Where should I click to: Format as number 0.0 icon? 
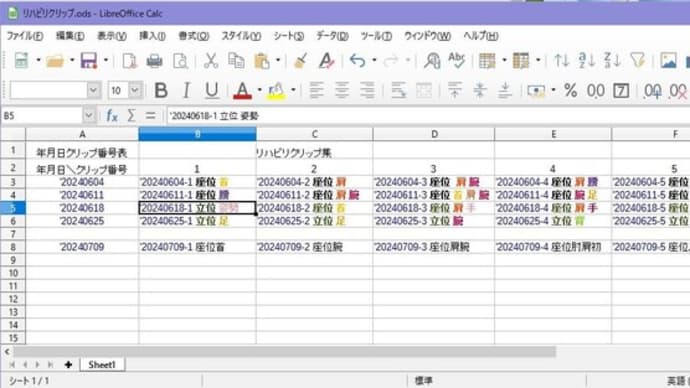click(x=595, y=91)
